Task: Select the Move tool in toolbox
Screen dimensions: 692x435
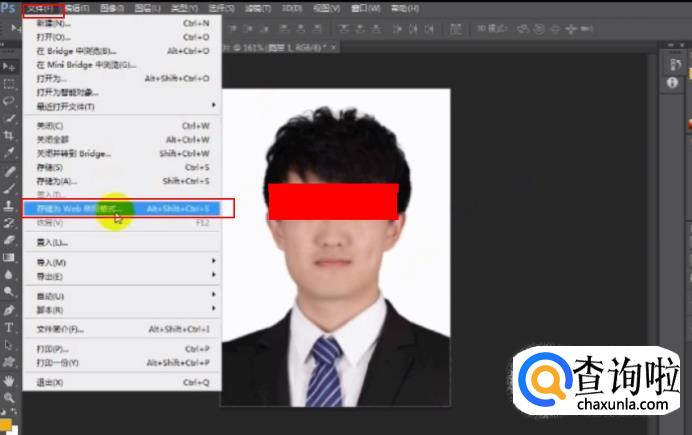Action: 9,64
